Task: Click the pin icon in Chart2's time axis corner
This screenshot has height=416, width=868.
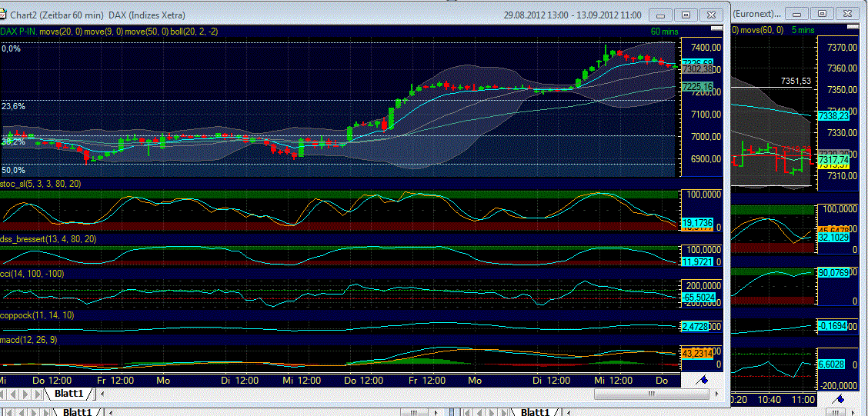Action: coord(702,381)
